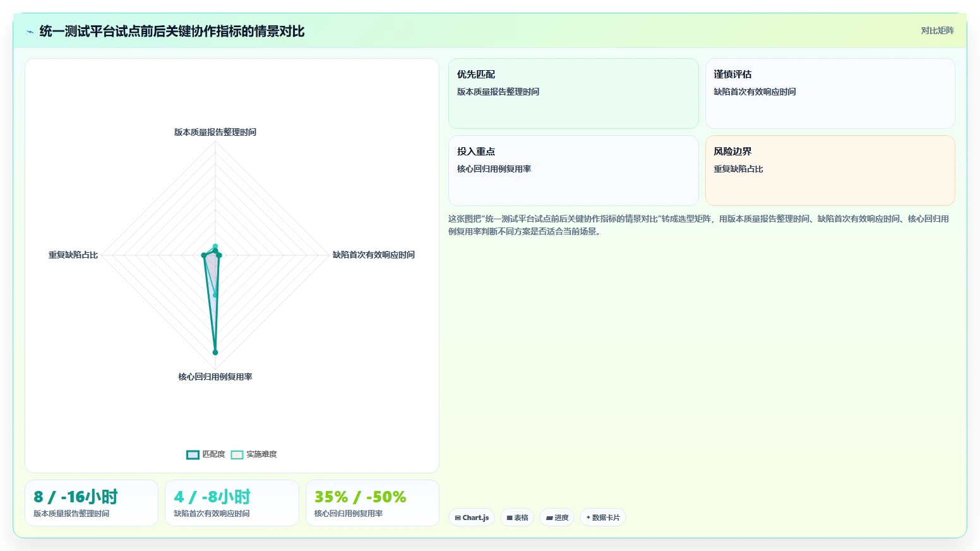Click the 4 / -8小时 stat card
This screenshot has height=551, width=980.
232,503
